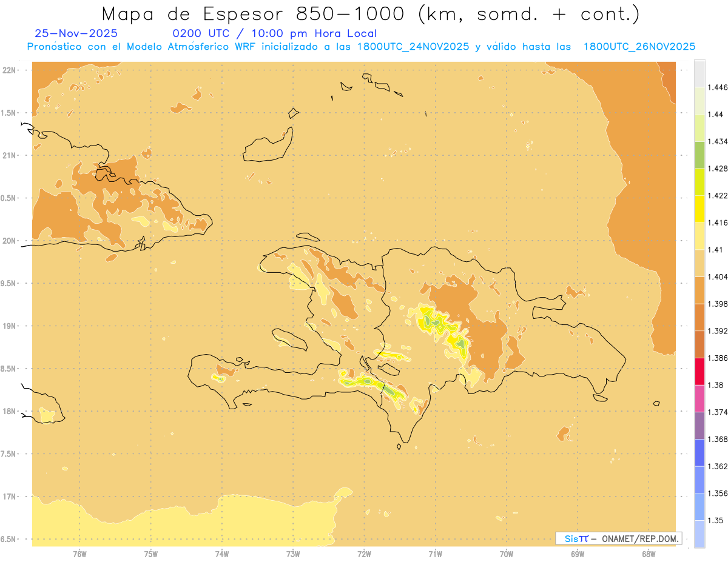The image size is (728, 562).
Task: Click the legend value 1.362
Action: [718, 466]
